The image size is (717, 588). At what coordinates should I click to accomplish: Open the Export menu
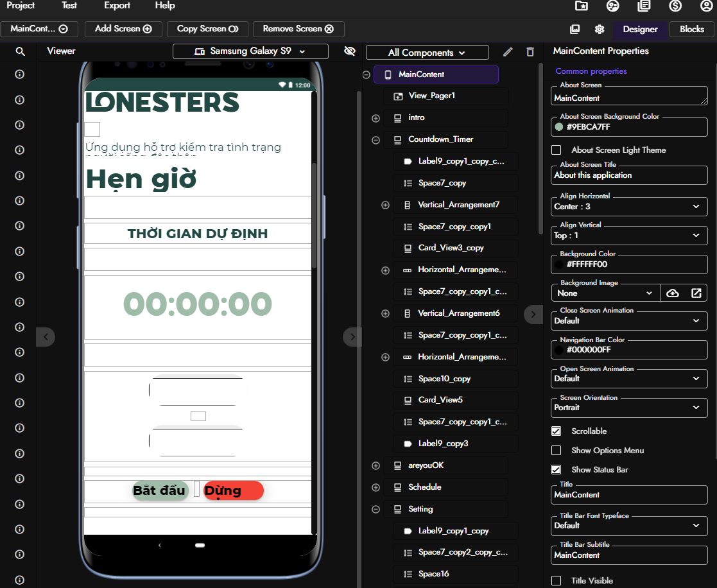coord(117,6)
